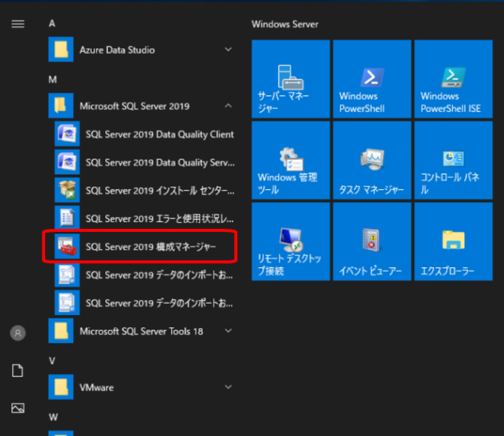Launch the Windows PowerShell ISE tile
The width and height of the screenshot is (504, 436).
(x=453, y=79)
